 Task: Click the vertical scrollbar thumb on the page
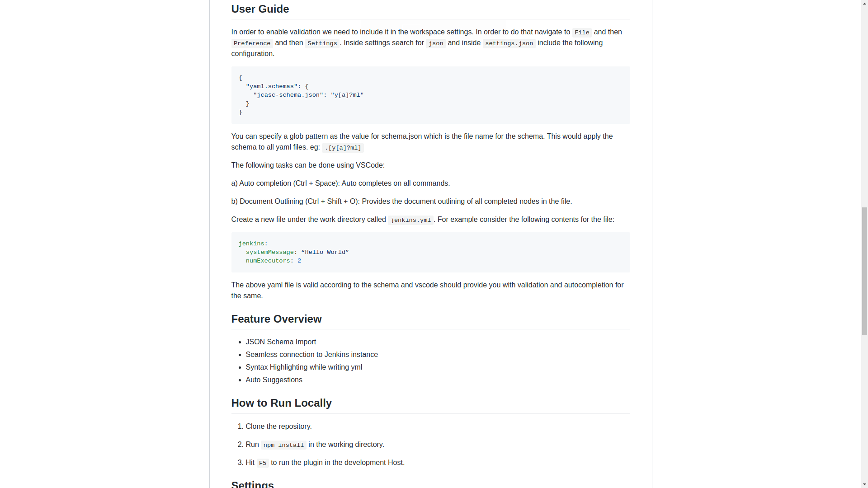point(864,271)
